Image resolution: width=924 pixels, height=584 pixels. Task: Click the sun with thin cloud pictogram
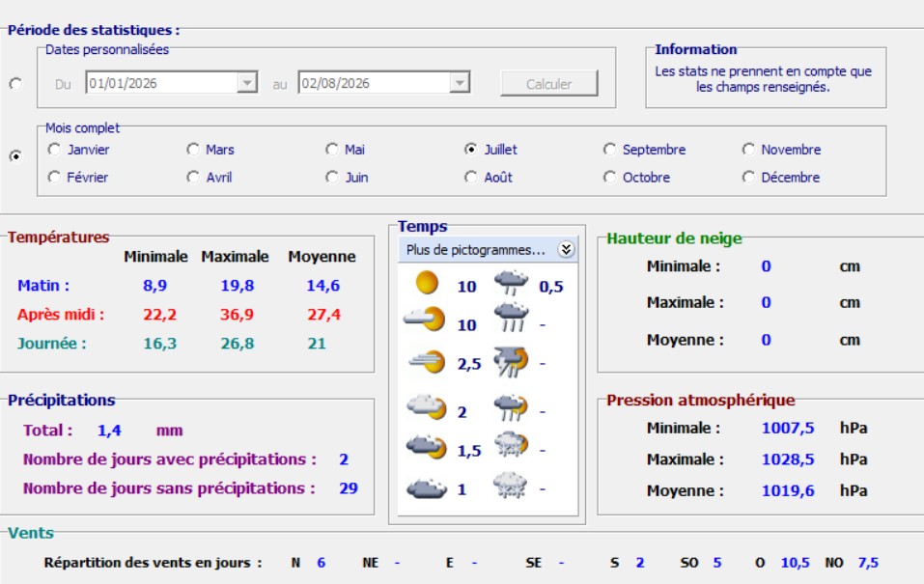coord(424,320)
